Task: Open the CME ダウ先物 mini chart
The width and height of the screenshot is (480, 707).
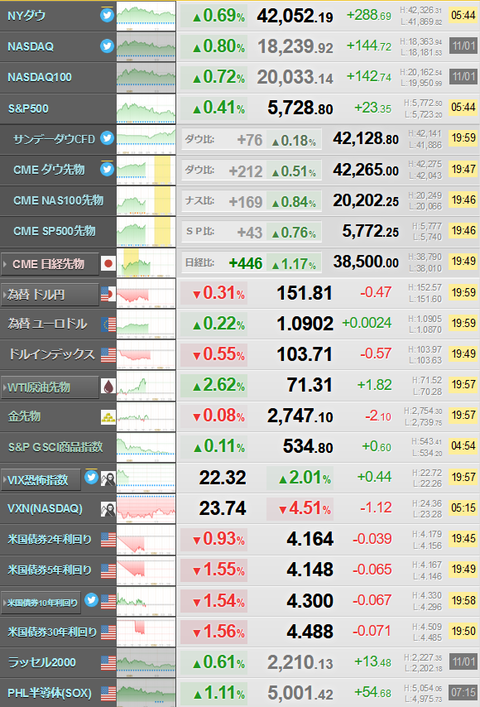Action: (x=146, y=170)
